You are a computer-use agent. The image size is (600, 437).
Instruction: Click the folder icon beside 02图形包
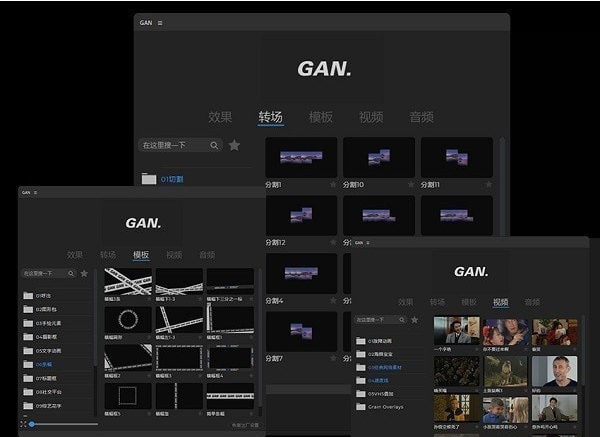coord(28,309)
